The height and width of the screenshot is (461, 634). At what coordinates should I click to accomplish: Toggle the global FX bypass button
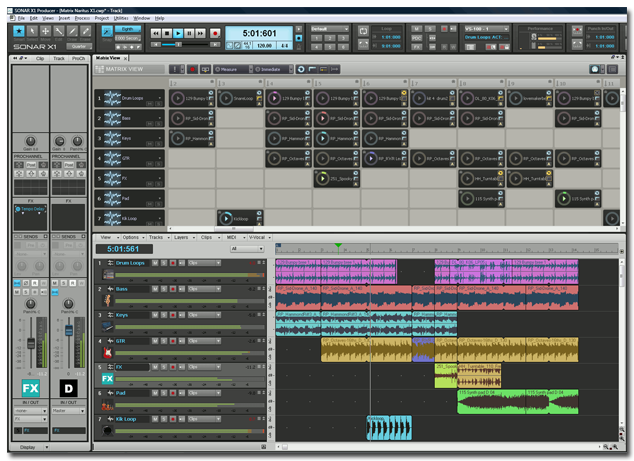416,47
